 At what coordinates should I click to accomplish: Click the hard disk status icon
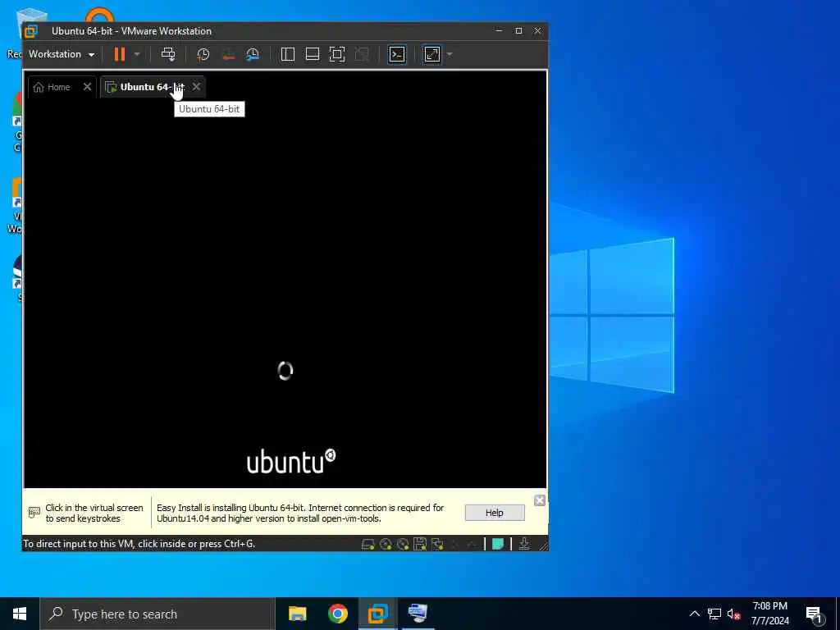367,545
